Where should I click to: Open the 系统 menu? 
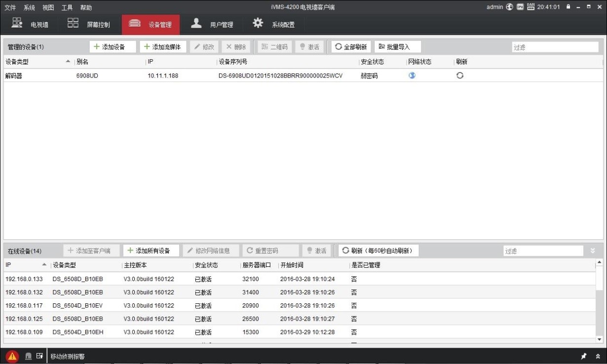29,7
